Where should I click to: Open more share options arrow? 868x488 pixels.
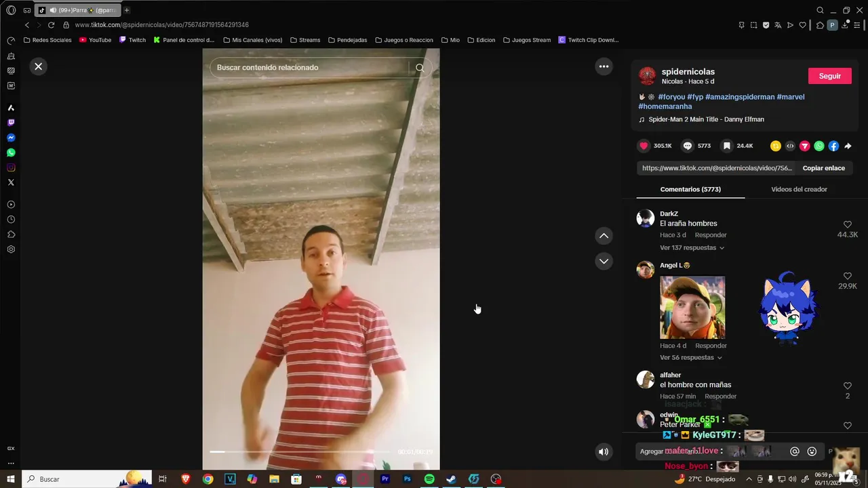[848, 146]
